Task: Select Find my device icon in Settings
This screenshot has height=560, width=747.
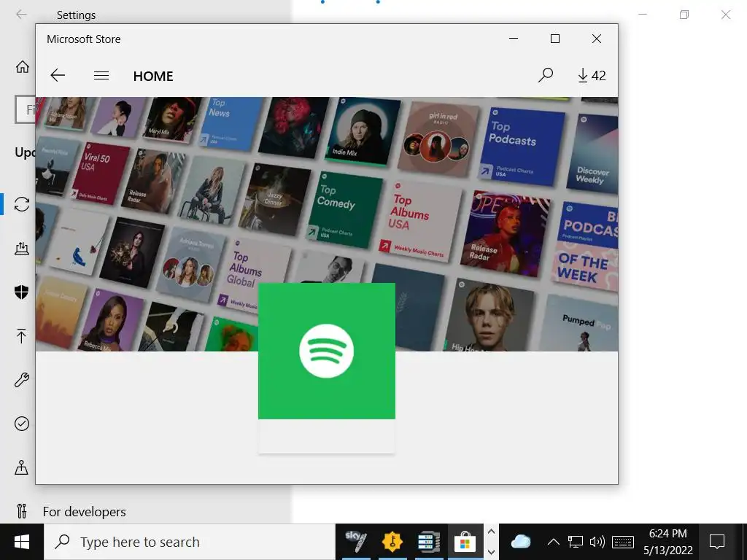Action: point(22,467)
